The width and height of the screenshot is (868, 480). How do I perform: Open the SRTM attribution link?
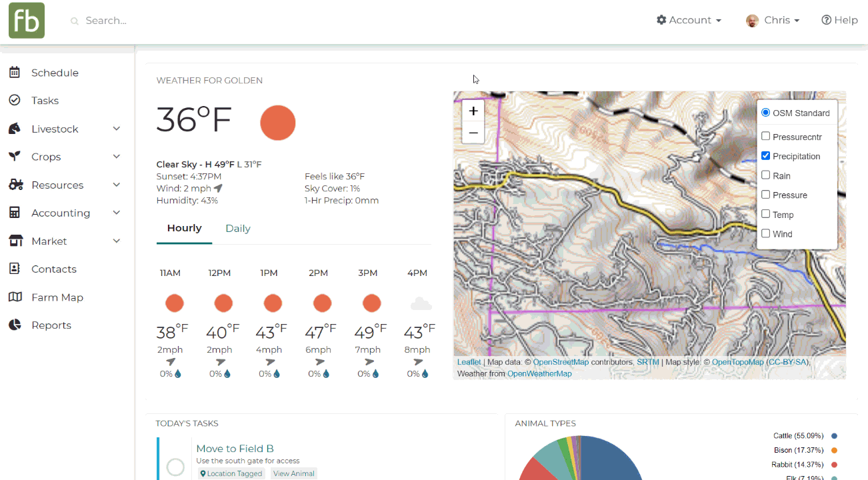point(647,362)
